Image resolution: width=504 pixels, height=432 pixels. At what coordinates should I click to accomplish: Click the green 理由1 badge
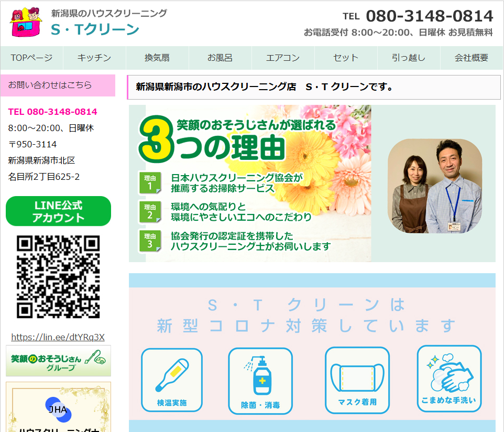pyautogui.click(x=150, y=182)
